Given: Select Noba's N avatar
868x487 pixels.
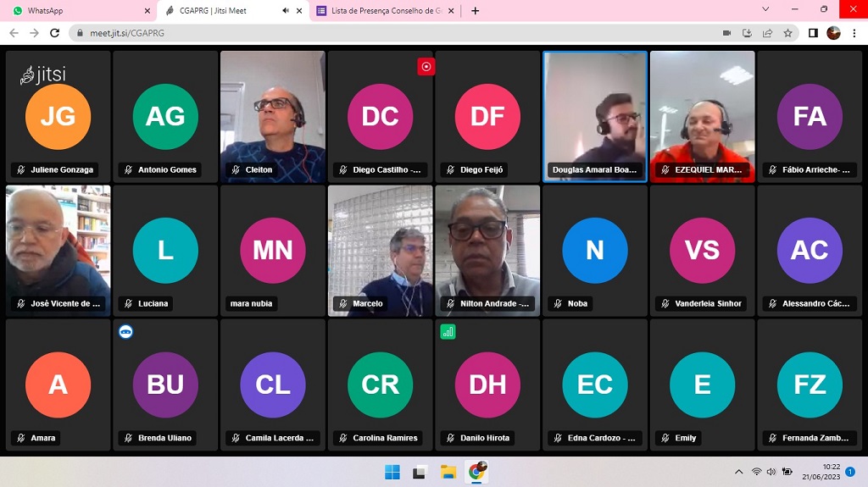Looking at the screenshot, I should (x=595, y=250).
